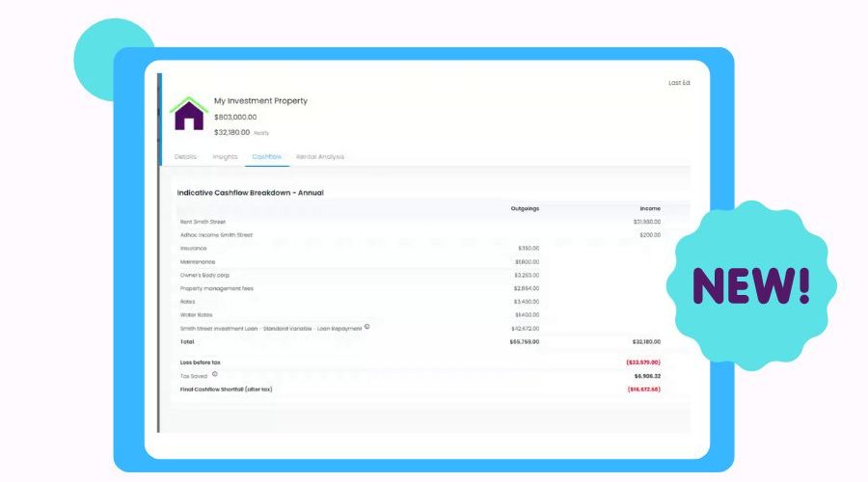Open the Details tab
This screenshot has width=868, height=482.
(x=185, y=156)
